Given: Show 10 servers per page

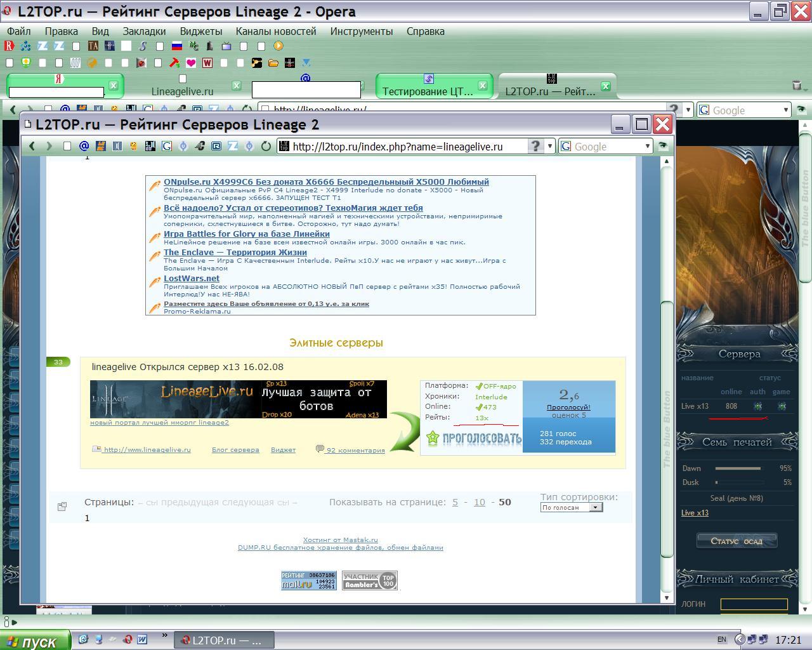Looking at the screenshot, I should coord(479,502).
